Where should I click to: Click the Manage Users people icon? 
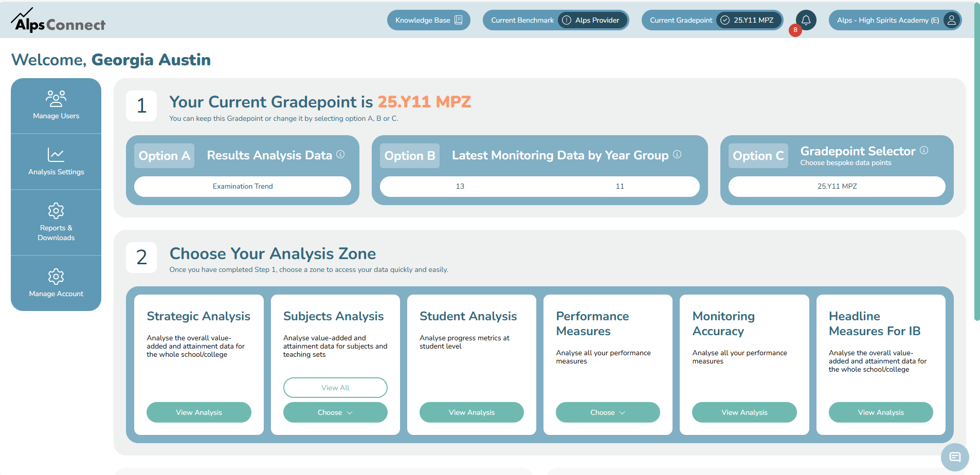pyautogui.click(x=56, y=98)
